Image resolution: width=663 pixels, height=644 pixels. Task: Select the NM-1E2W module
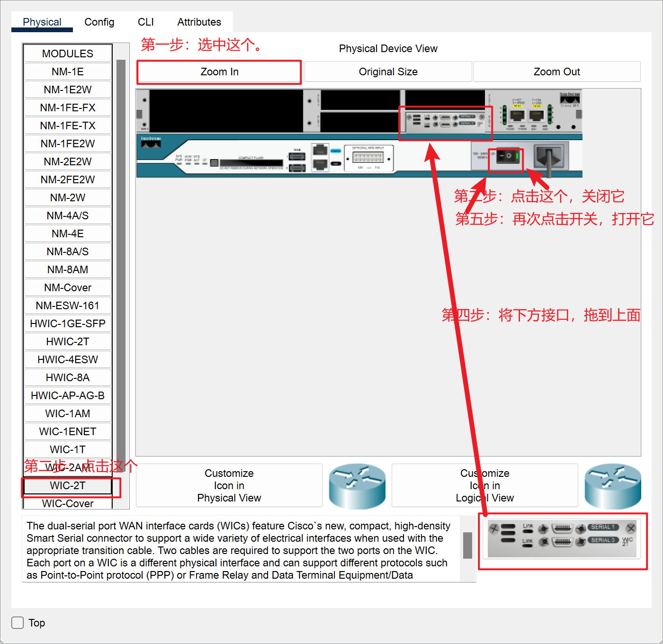click(68, 89)
